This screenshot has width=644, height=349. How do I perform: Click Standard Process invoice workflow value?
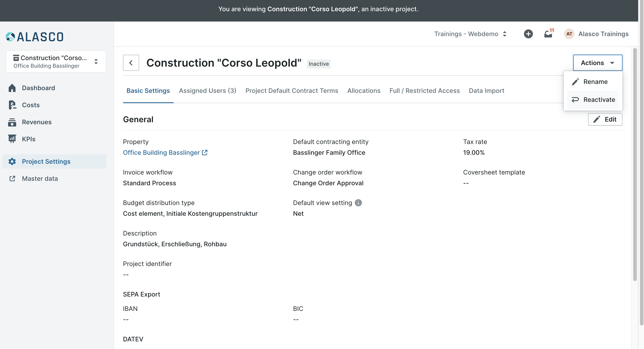[x=149, y=183]
